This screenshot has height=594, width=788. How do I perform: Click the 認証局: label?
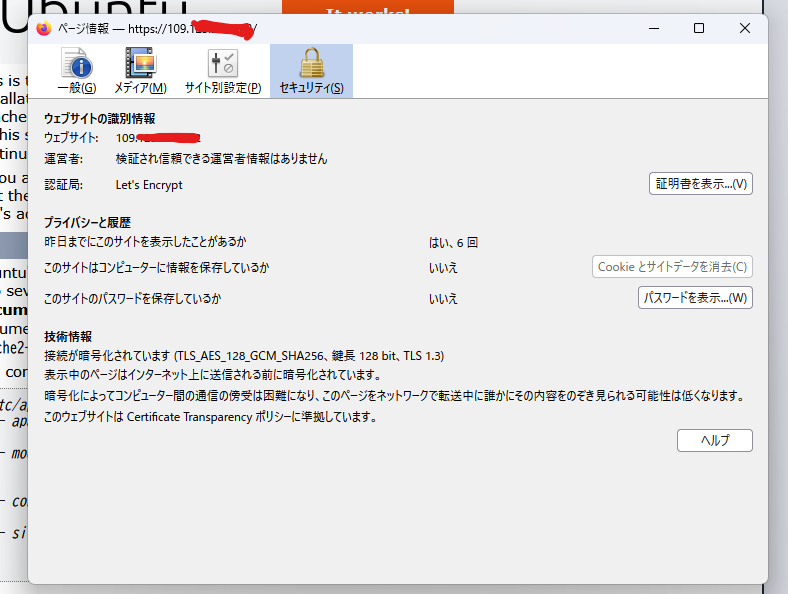point(64,185)
